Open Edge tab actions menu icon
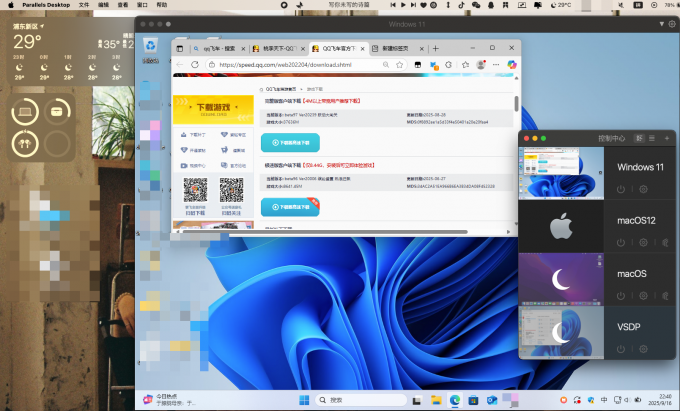The height and width of the screenshot is (411, 680). (180, 49)
